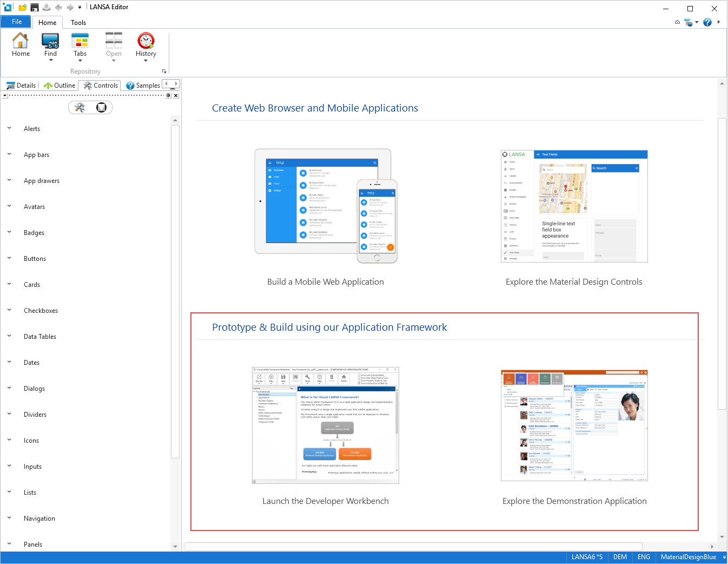Screen dimensions: 728x564
Task: Click the forward arrow in quick access toolbar
Action: point(70,8)
